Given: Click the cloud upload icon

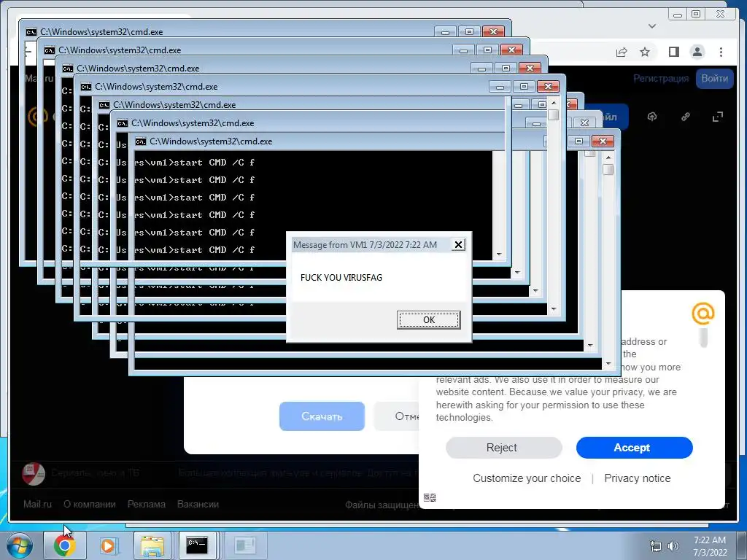Looking at the screenshot, I should pyautogui.click(x=652, y=117).
